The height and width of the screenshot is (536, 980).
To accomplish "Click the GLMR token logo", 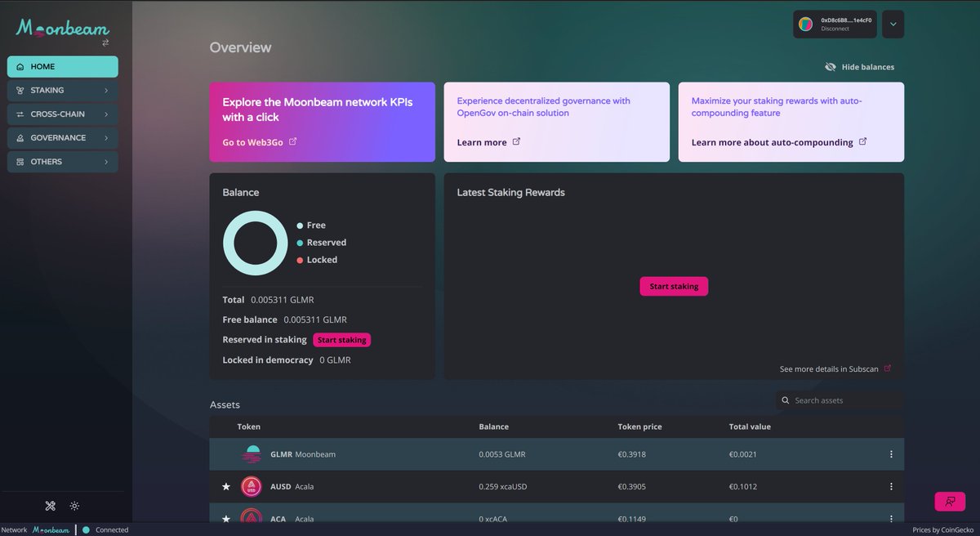I will (x=252, y=454).
